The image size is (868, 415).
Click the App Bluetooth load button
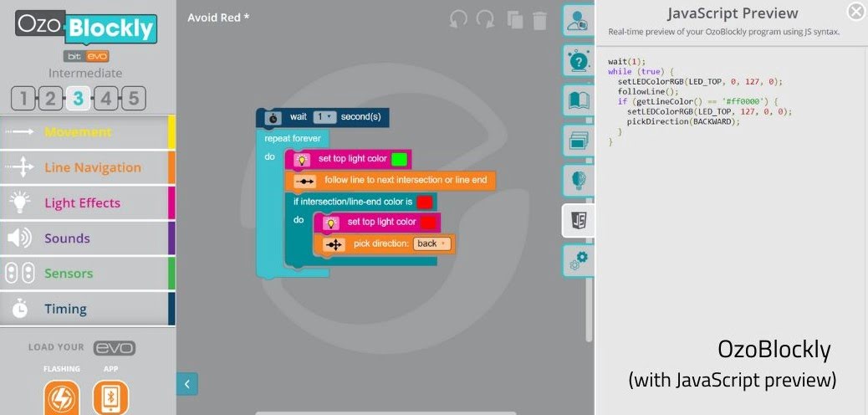[x=110, y=397]
